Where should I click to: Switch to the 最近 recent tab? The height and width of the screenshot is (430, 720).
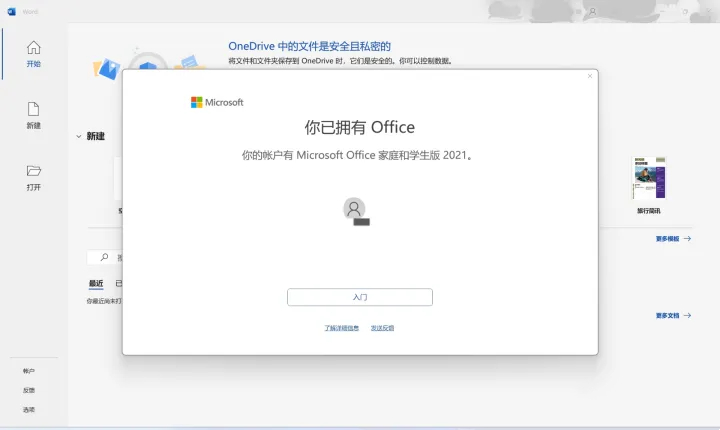pos(96,283)
